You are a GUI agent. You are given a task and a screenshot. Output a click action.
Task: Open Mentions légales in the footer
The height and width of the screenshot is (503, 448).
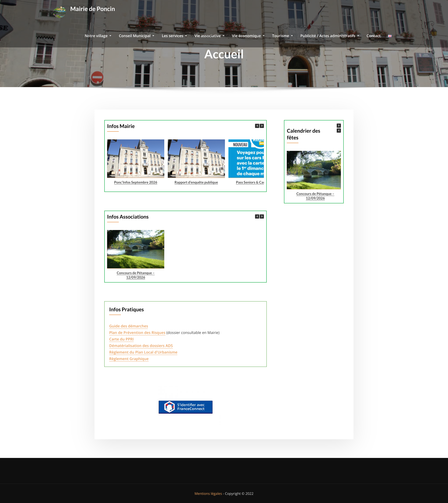[x=208, y=494]
